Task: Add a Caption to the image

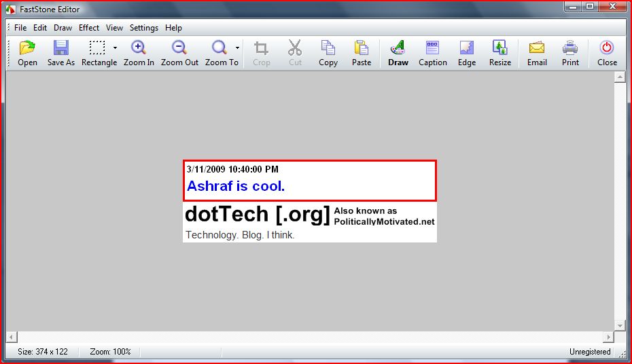Action: tap(432, 53)
